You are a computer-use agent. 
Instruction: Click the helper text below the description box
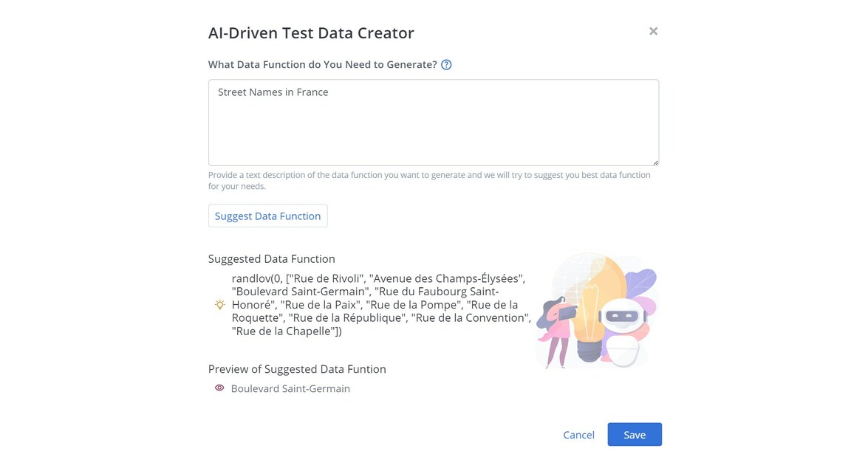coord(429,180)
